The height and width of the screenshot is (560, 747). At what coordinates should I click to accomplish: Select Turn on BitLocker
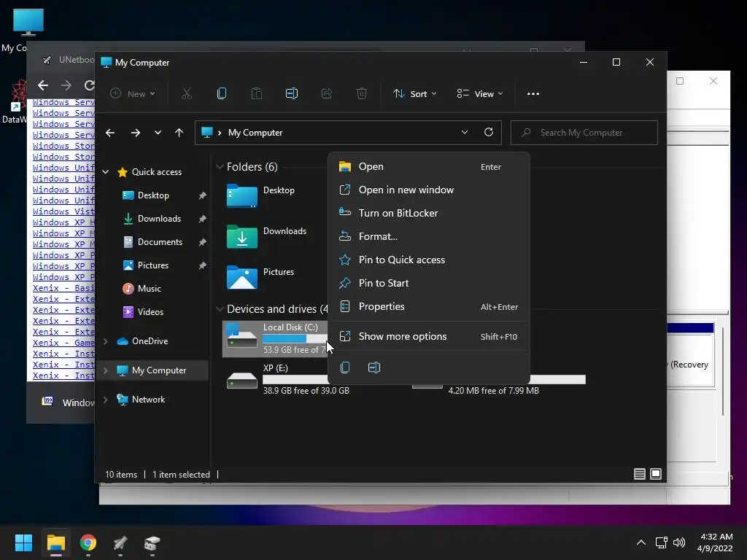(x=429, y=214)
